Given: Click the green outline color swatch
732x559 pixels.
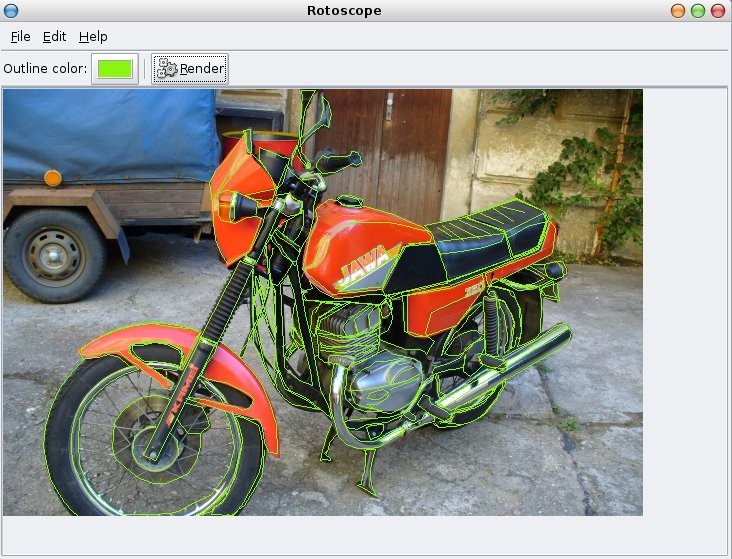Looking at the screenshot, I should (x=115, y=69).
